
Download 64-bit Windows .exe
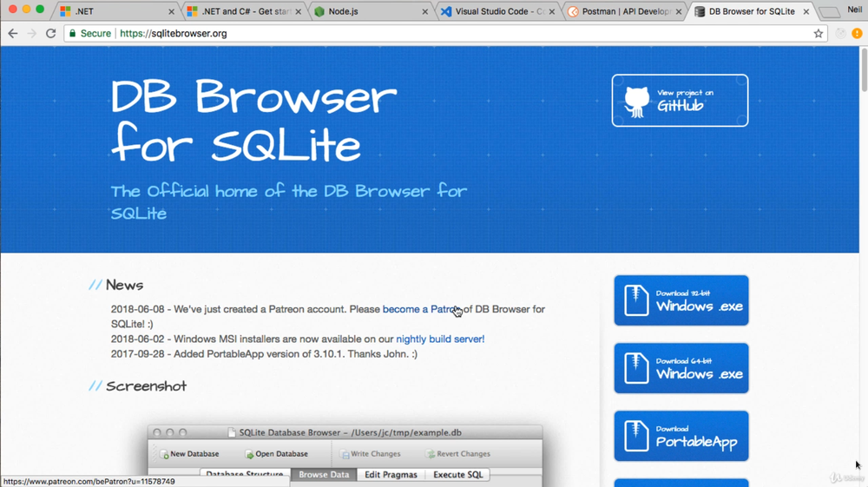coord(681,368)
